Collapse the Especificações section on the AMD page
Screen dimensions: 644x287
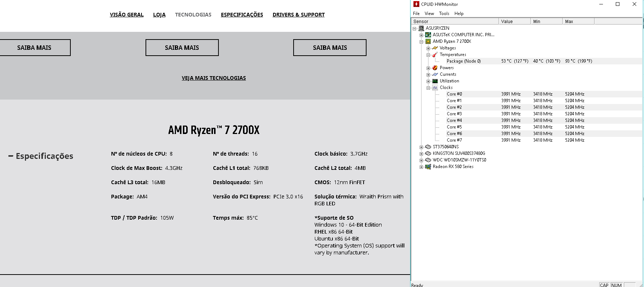[41, 156]
